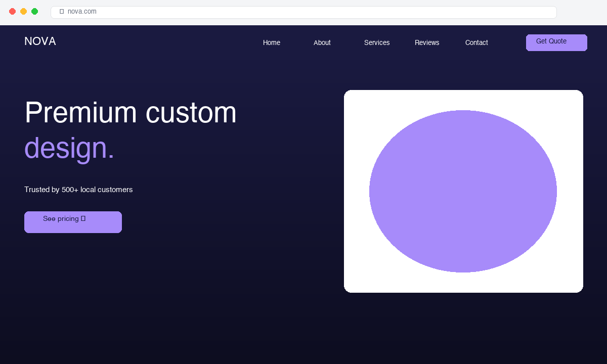Select Reviews in the navigation bar

pyautogui.click(x=427, y=42)
